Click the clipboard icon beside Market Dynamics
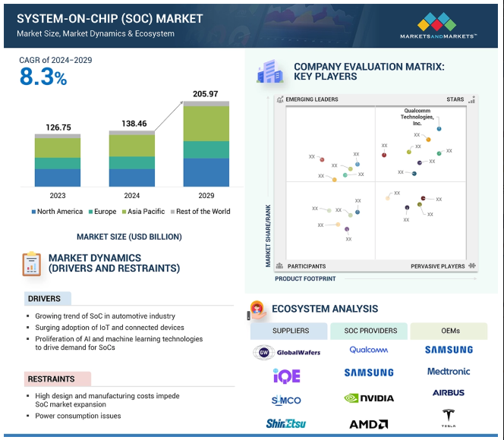 32,264
